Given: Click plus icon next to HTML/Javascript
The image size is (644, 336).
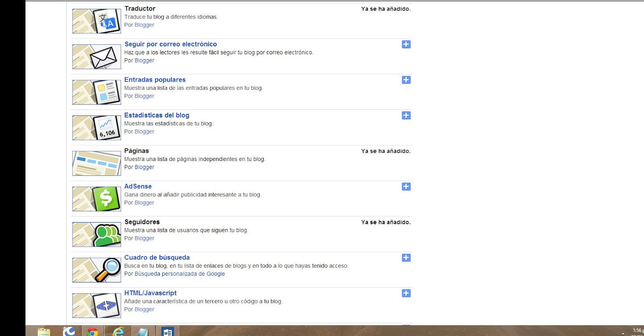Looking at the screenshot, I should pos(406,293).
